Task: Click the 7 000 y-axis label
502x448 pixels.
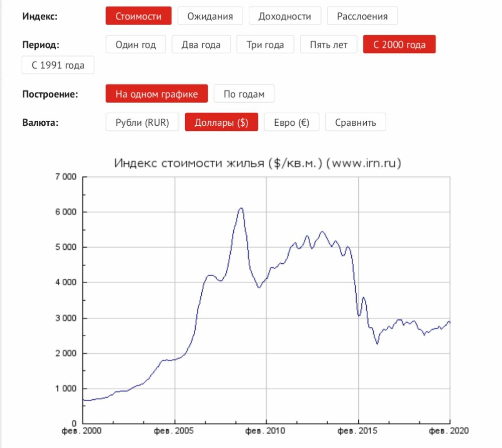Action: tap(66, 177)
